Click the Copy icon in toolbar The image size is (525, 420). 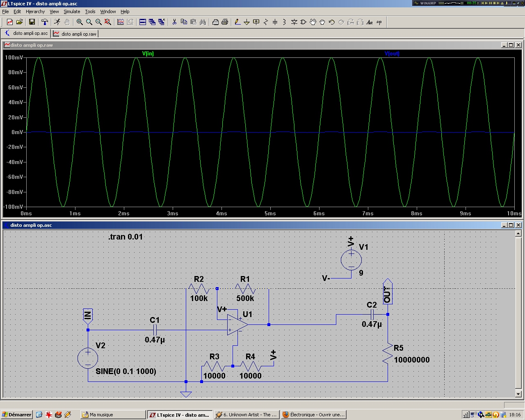184,22
